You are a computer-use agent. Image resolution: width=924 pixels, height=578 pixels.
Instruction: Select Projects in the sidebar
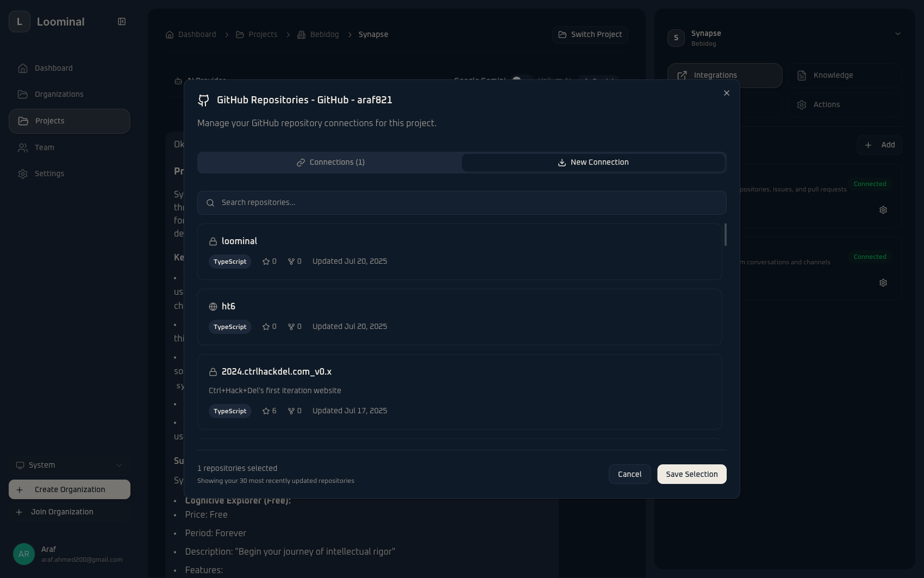[70, 121]
